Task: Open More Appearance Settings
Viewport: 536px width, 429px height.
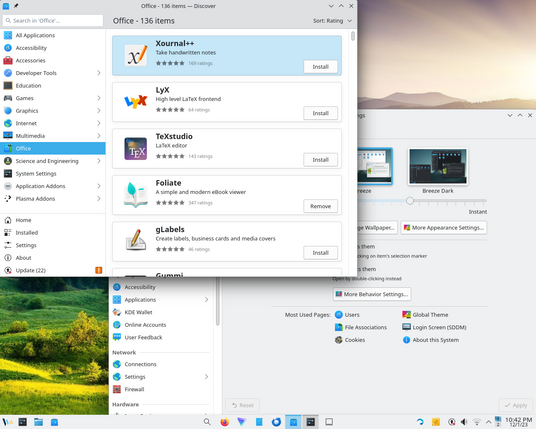Action: click(x=444, y=228)
